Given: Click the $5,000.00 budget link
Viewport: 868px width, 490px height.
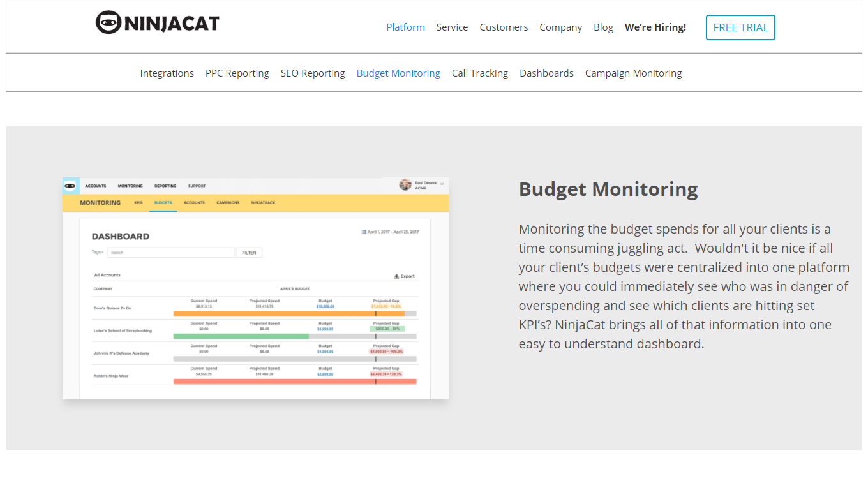Looking at the screenshot, I should pos(325,374).
